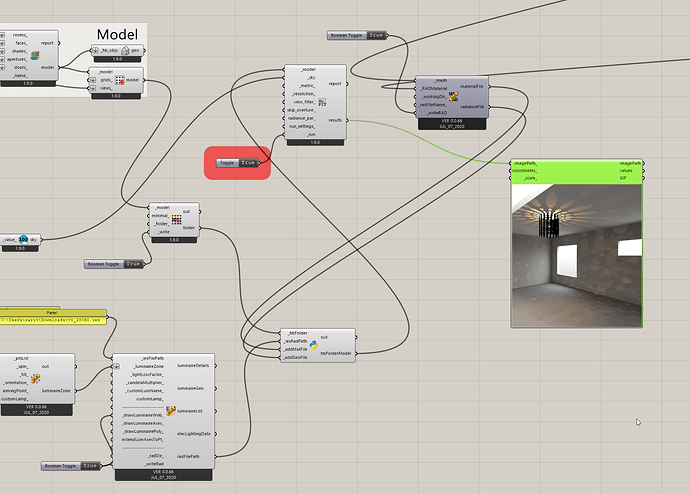
Task: Click the radFilePath output label
Action: pyautogui.click(x=191, y=456)
